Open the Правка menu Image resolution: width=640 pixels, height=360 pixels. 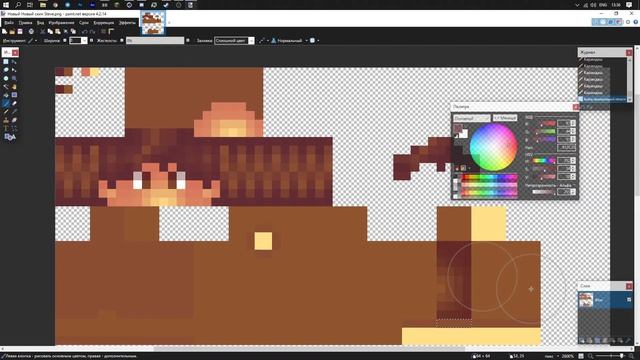click(25, 23)
